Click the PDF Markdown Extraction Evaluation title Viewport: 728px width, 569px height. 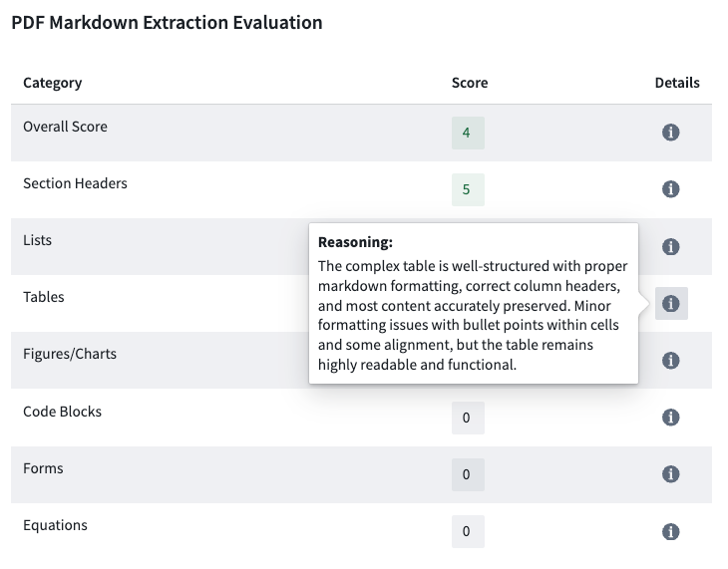[x=167, y=23]
